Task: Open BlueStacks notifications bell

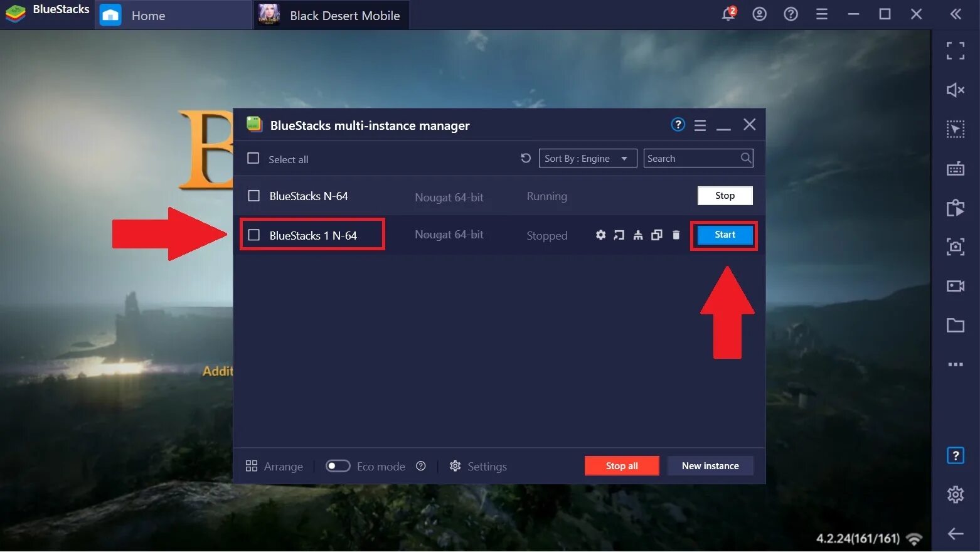Action: (728, 13)
